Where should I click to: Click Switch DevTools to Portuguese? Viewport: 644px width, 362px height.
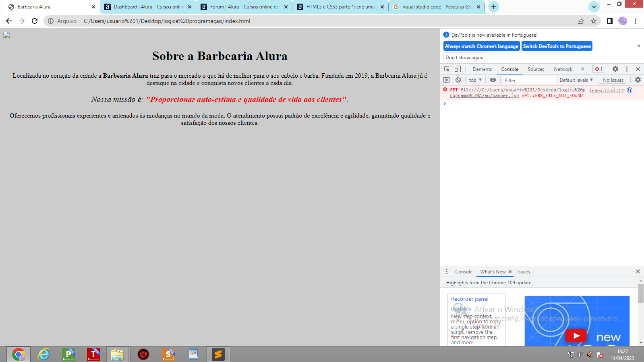[x=557, y=46]
